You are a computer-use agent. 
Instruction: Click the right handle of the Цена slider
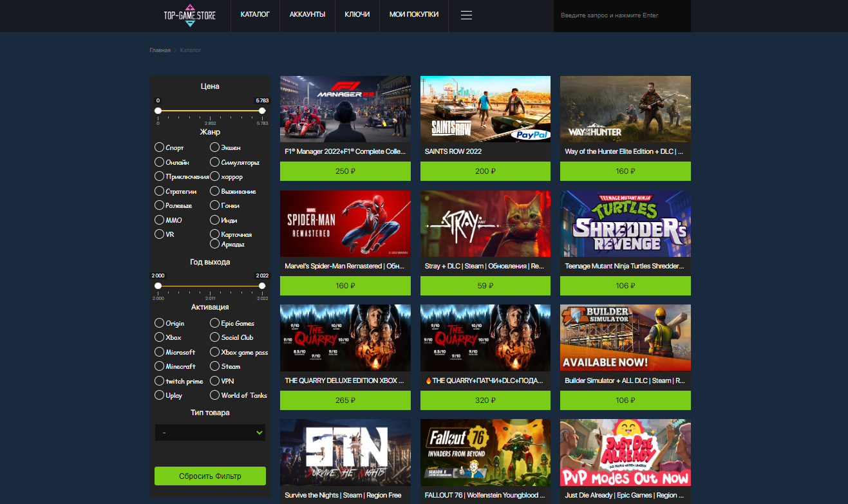pos(262,111)
